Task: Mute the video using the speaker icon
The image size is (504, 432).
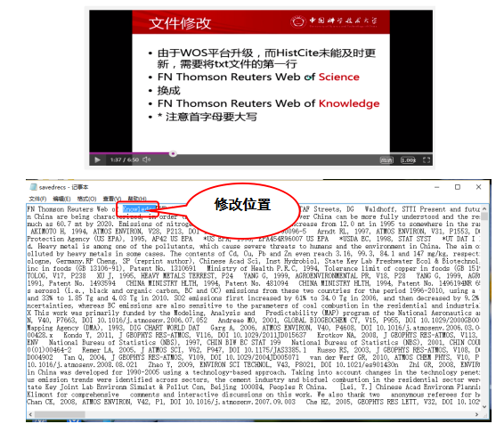Action: pos(147,159)
